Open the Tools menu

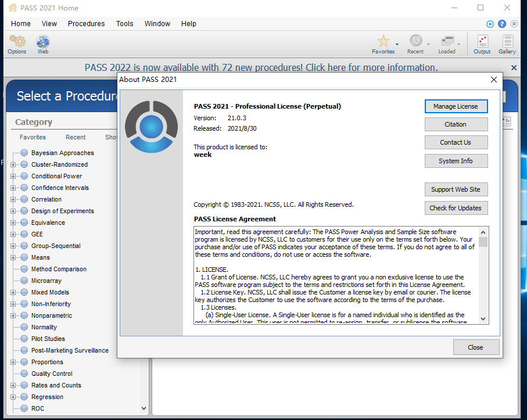point(125,23)
